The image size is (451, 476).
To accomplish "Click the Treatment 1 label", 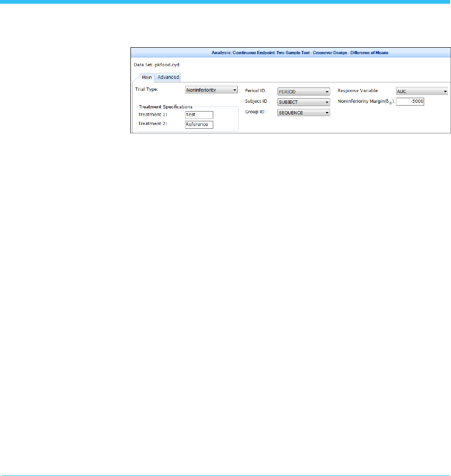I will (x=153, y=114).
